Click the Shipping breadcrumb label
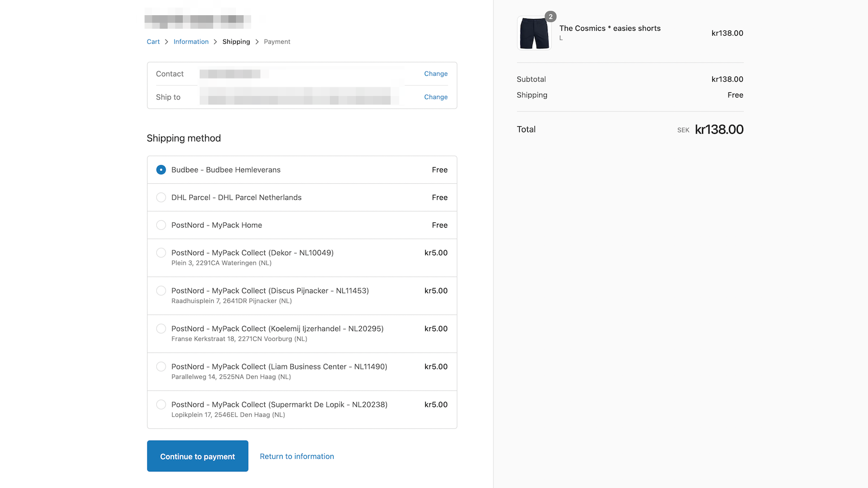The height and width of the screenshot is (488, 868). point(236,41)
